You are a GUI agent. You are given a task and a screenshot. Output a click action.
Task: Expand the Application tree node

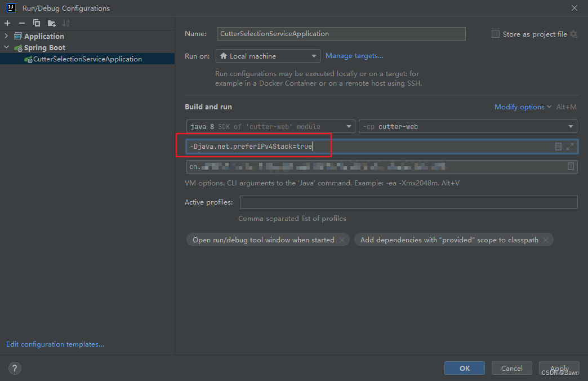pos(6,36)
